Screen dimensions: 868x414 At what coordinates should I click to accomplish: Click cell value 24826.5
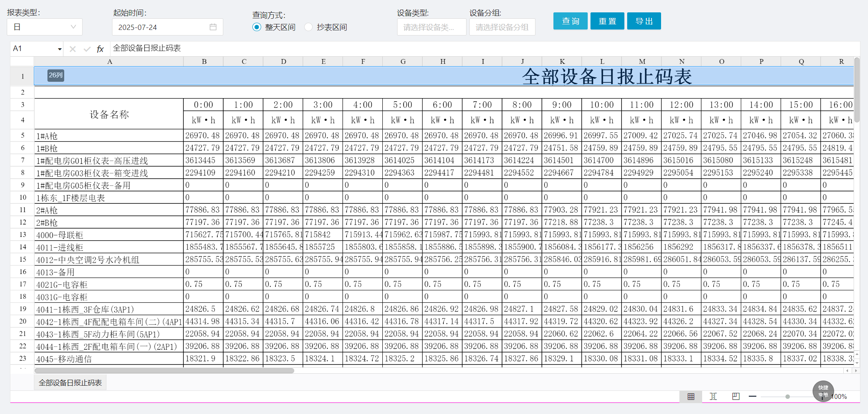pyautogui.click(x=203, y=309)
